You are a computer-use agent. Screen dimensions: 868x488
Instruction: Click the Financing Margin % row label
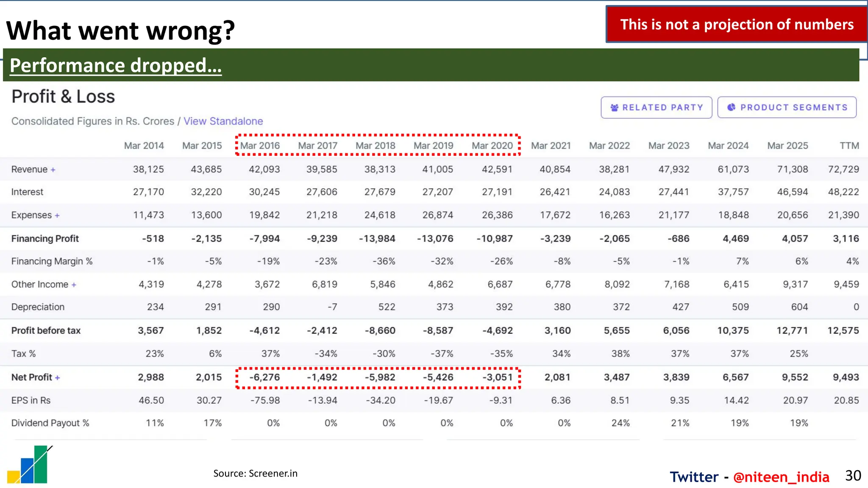click(x=52, y=261)
